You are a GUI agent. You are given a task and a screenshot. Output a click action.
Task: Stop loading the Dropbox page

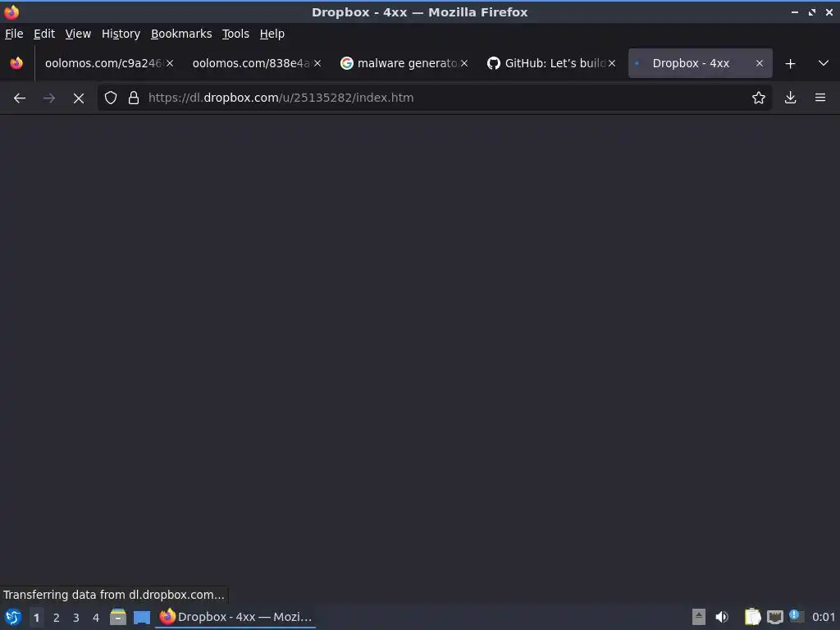pyautogui.click(x=79, y=98)
